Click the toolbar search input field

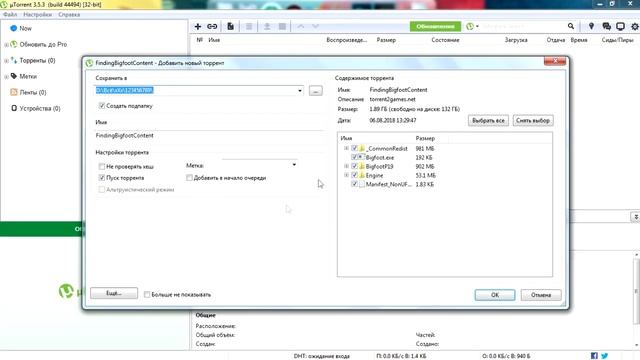coord(523,27)
